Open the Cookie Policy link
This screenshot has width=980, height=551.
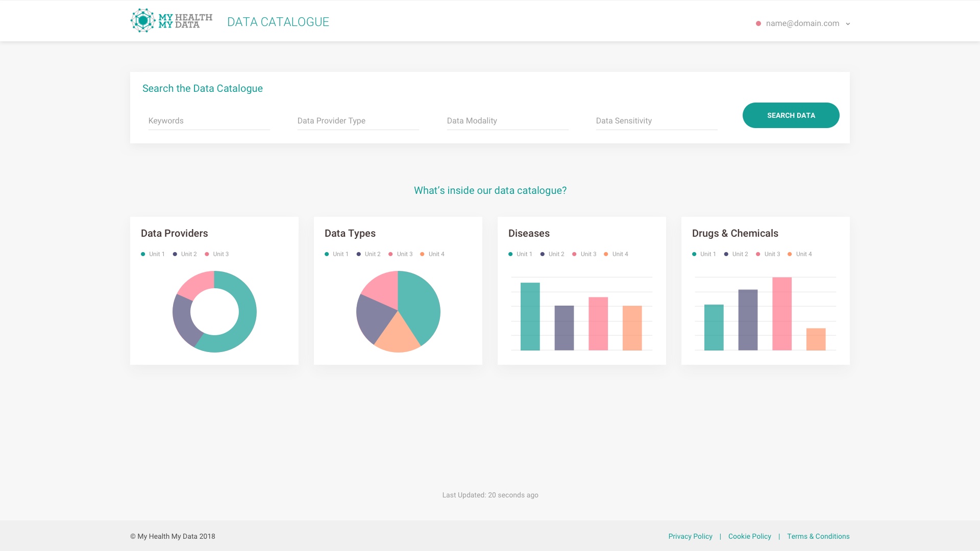749,536
